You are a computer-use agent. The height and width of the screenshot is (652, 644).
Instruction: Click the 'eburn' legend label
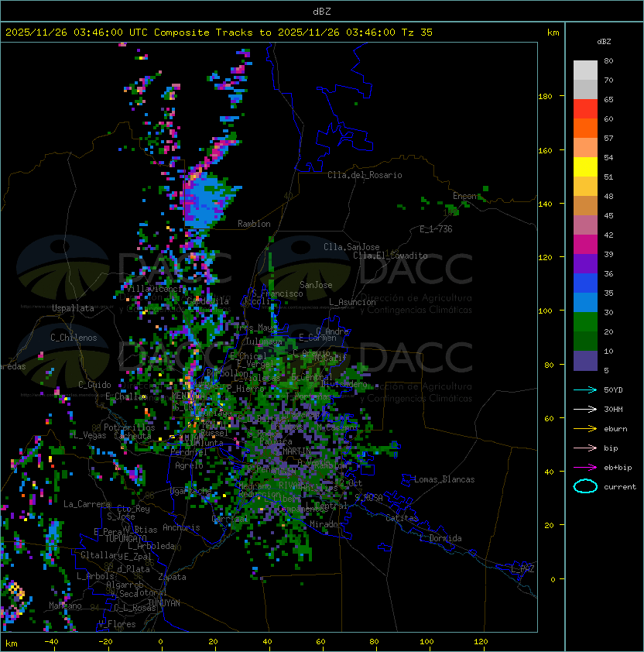click(x=615, y=429)
